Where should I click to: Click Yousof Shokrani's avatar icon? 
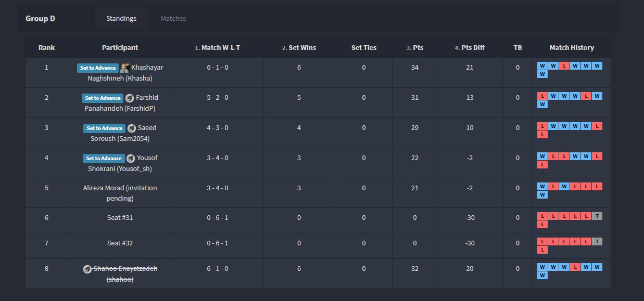[x=131, y=159]
